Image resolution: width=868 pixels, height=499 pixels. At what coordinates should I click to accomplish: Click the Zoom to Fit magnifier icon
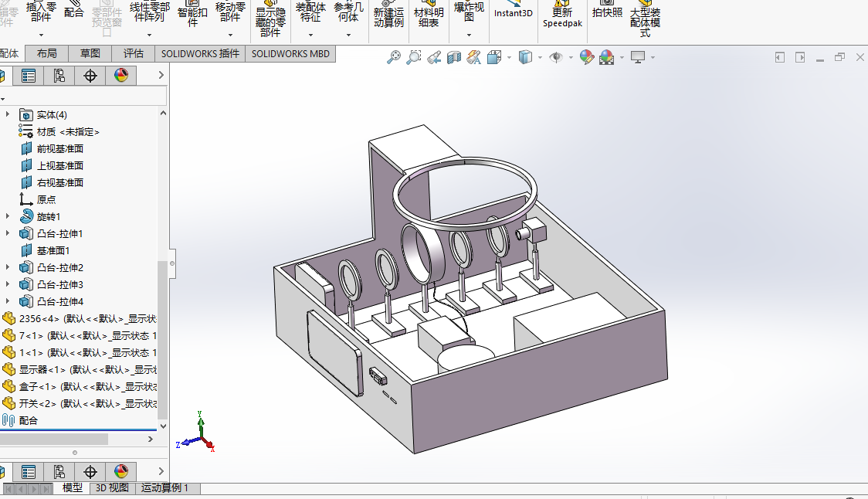point(394,57)
